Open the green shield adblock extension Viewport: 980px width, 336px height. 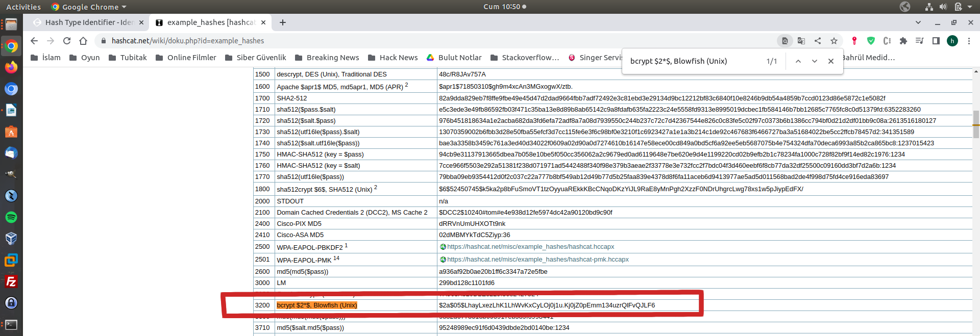(871, 41)
